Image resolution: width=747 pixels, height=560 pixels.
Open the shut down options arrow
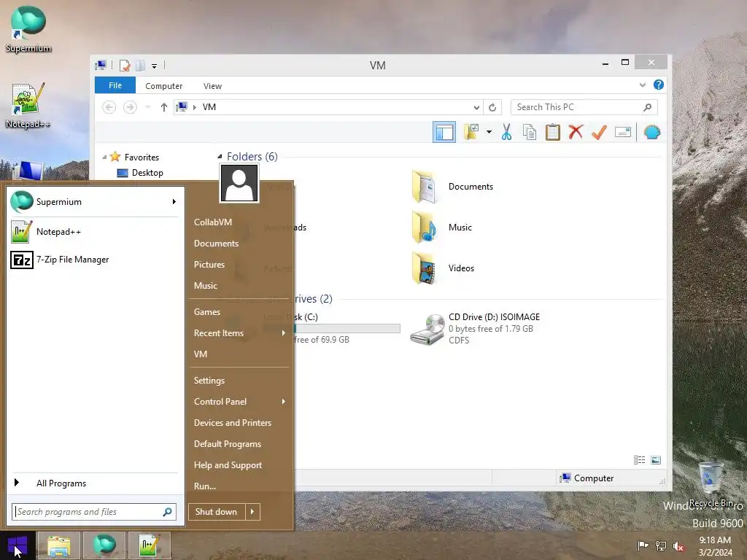[x=252, y=512]
